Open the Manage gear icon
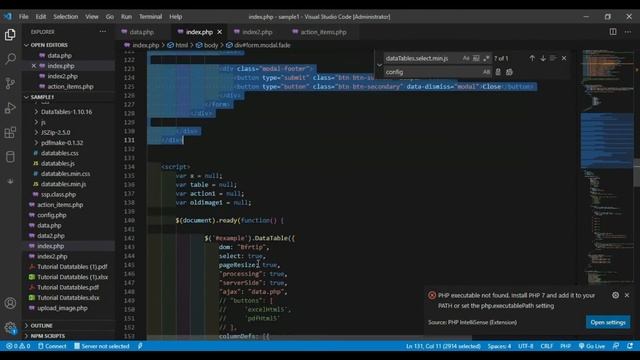Image resolution: width=640 pixels, height=360 pixels. coord(10,327)
